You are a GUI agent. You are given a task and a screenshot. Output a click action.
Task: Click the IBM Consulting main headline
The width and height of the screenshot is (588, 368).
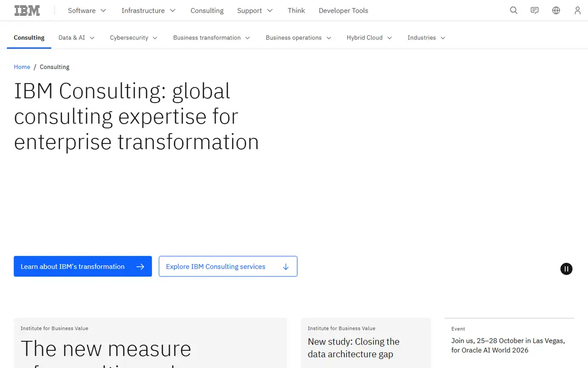click(136, 116)
